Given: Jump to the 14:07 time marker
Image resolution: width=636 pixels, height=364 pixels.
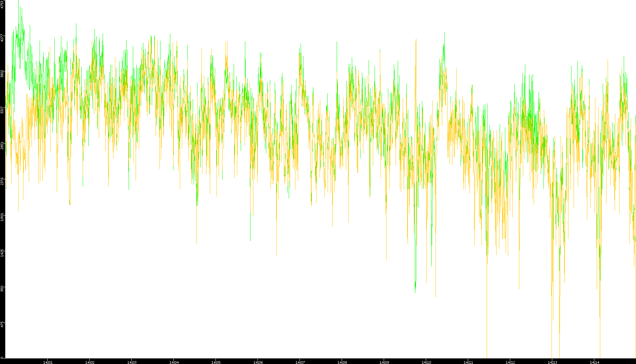Looking at the screenshot, I should pos(300,362).
